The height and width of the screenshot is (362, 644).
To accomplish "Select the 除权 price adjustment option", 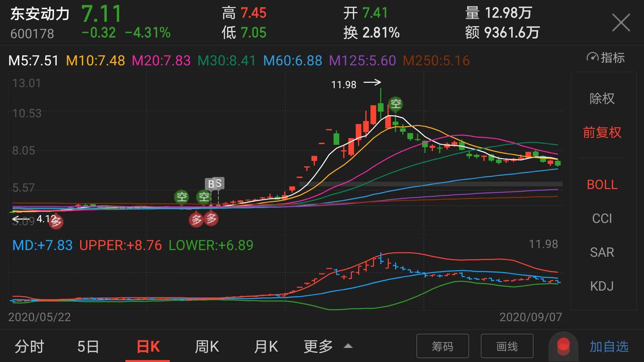I will (602, 99).
